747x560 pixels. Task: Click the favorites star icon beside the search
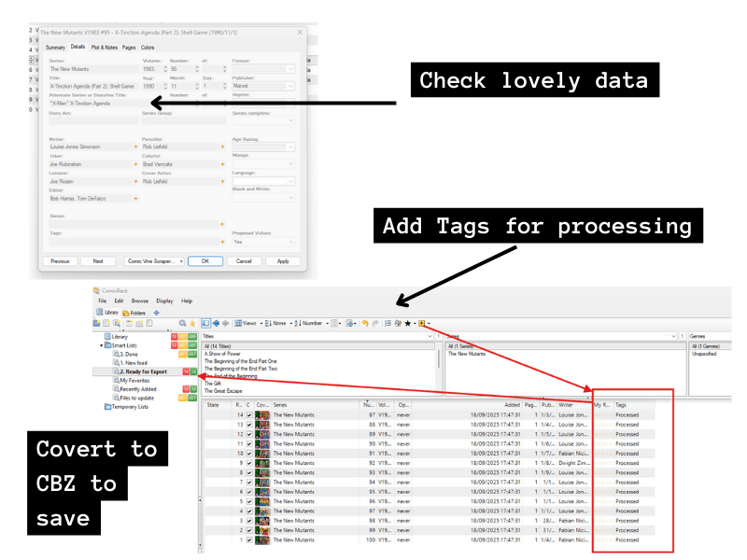tap(192, 323)
